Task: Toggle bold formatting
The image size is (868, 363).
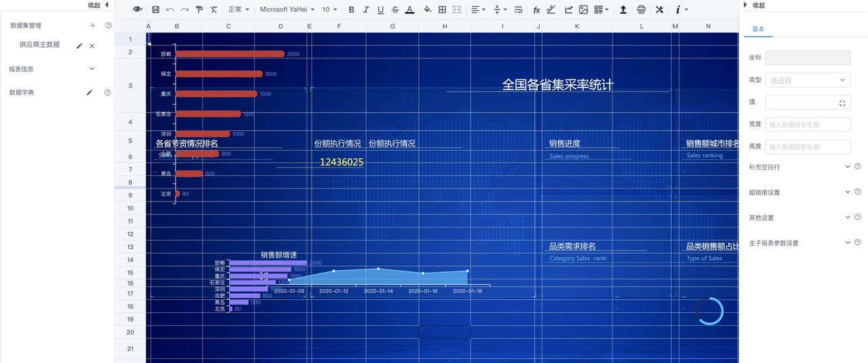Action: click(351, 9)
